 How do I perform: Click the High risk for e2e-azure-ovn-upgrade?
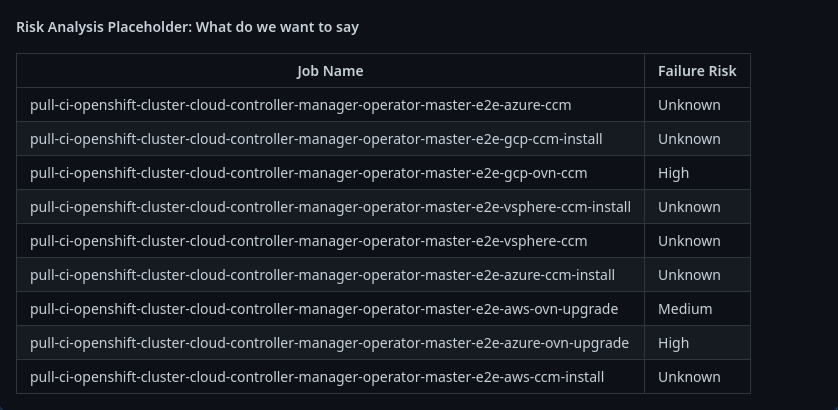673,343
